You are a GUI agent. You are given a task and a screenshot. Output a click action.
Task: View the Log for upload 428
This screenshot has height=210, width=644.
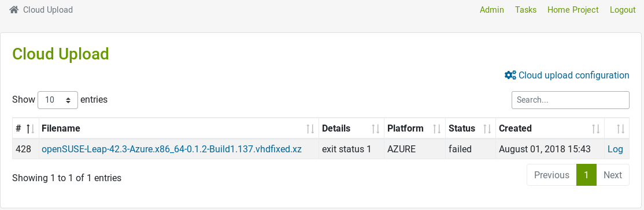pos(615,149)
